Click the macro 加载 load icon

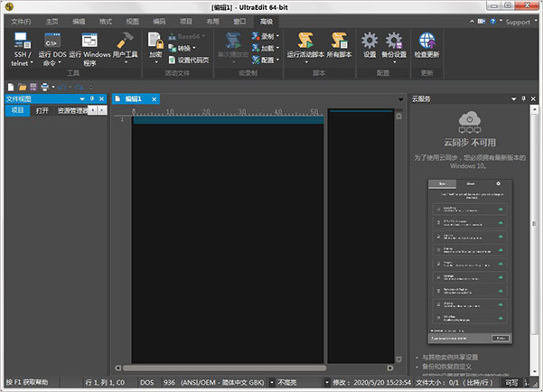pyautogui.click(x=256, y=48)
